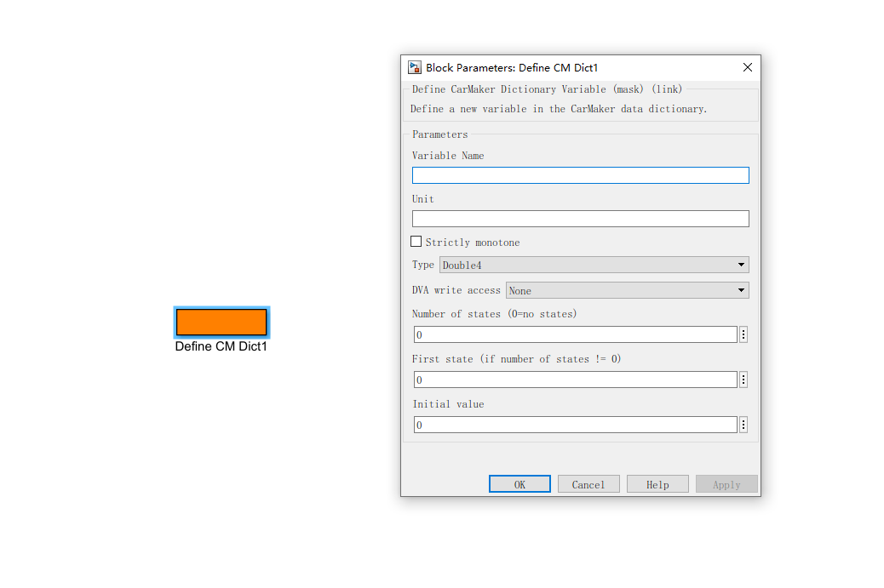Open options menu beside First state
The height and width of the screenshot is (588, 884).
point(743,380)
